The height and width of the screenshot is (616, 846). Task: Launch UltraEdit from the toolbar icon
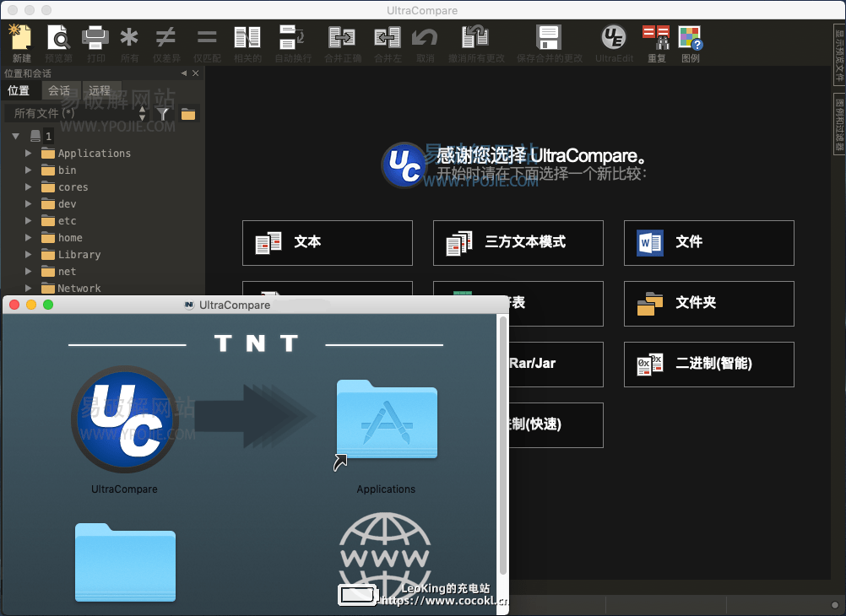[614, 38]
